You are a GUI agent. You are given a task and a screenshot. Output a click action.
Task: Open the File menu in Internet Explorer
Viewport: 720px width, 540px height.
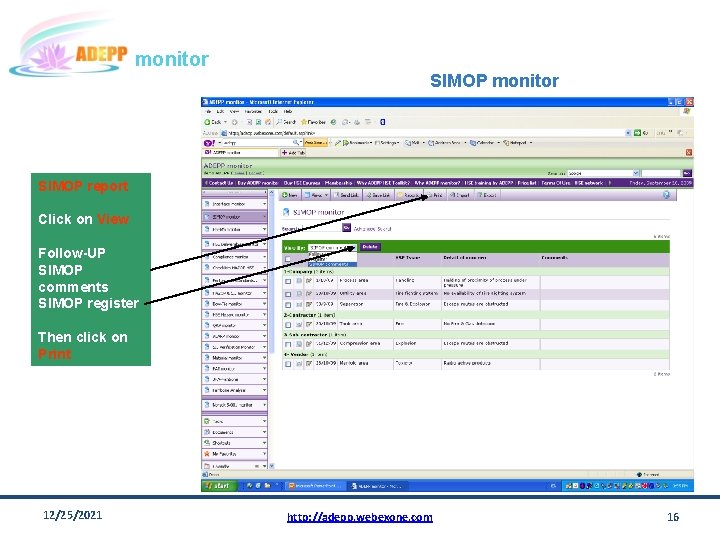coord(208,112)
